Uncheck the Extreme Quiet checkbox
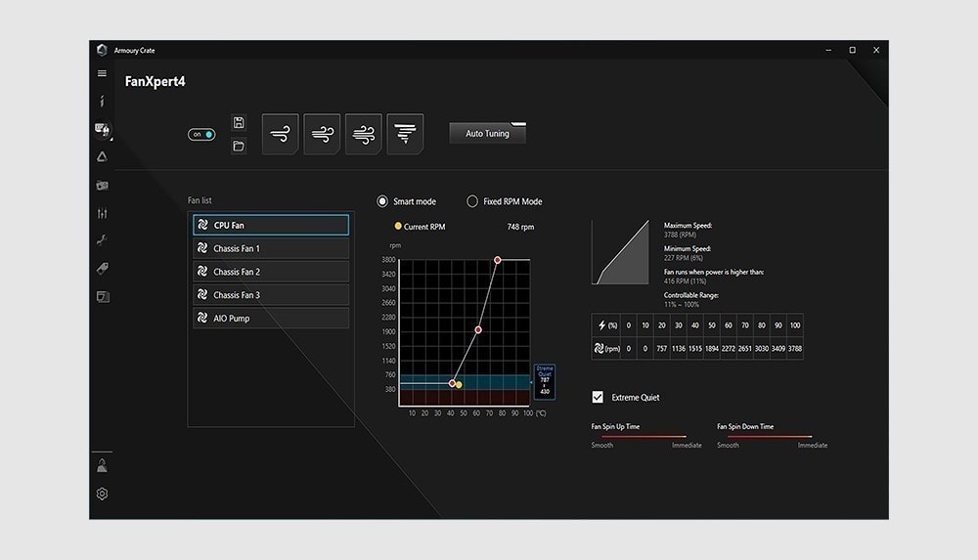Screen dimensions: 978x560 [598, 397]
